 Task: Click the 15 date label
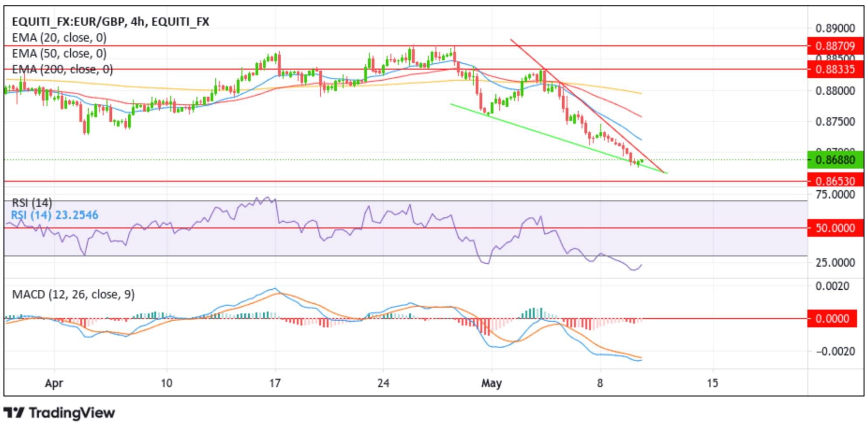coord(712,383)
